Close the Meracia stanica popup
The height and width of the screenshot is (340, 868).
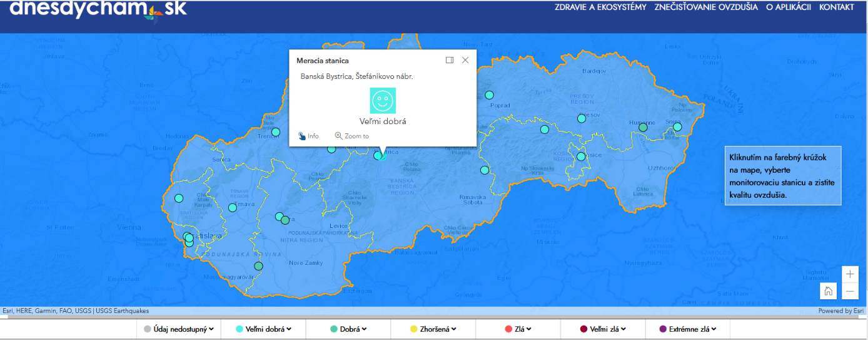pos(465,60)
